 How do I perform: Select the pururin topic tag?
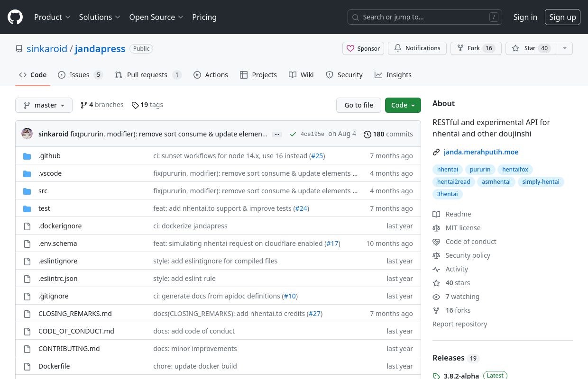pos(480,169)
